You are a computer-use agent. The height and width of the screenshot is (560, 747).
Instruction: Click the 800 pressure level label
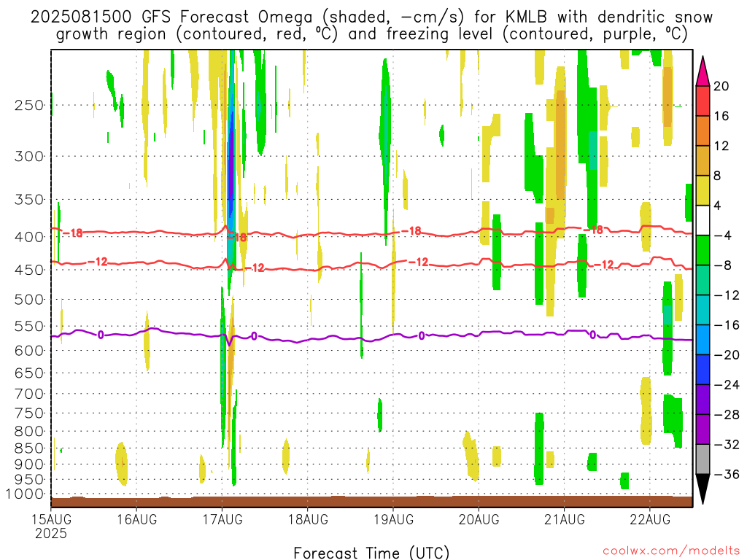coord(29,432)
